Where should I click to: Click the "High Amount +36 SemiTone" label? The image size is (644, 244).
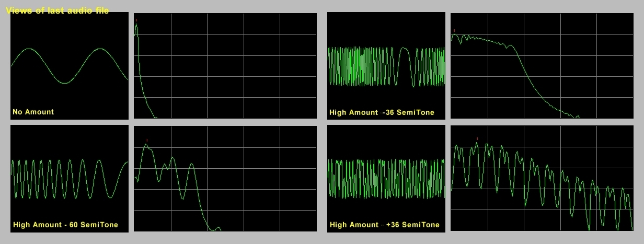[384, 225]
